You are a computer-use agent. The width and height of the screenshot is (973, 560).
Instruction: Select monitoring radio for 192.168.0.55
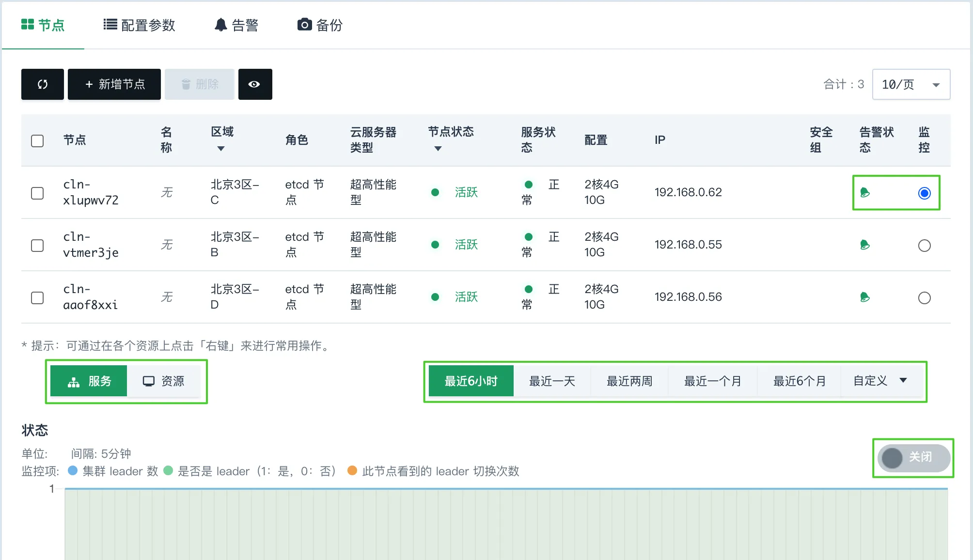point(925,246)
